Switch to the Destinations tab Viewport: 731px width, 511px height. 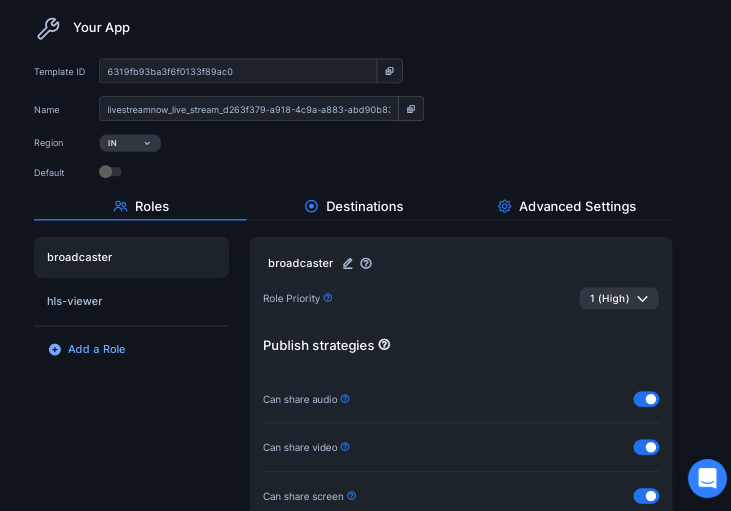[354, 206]
